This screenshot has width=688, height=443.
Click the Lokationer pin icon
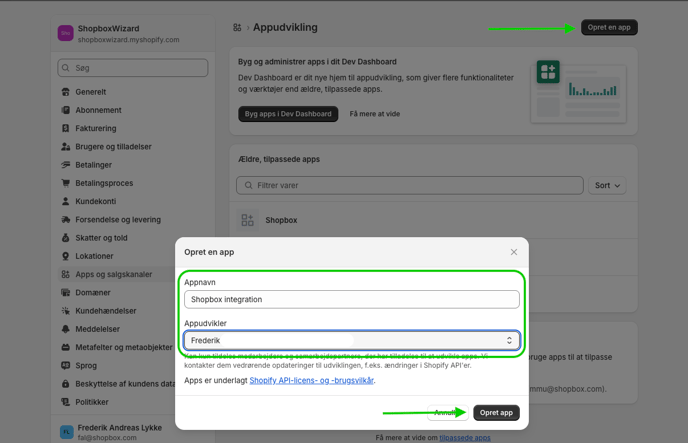pyautogui.click(x=66, y=256)
